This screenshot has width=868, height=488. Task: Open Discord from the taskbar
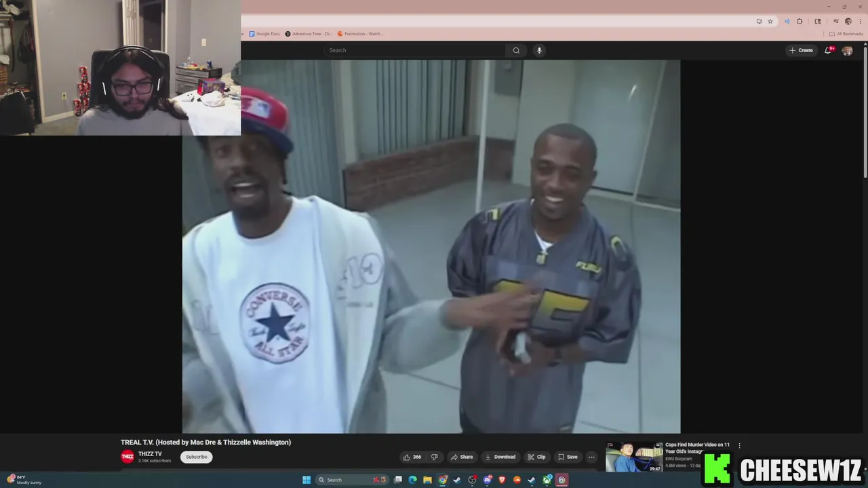tap(488, 480)
